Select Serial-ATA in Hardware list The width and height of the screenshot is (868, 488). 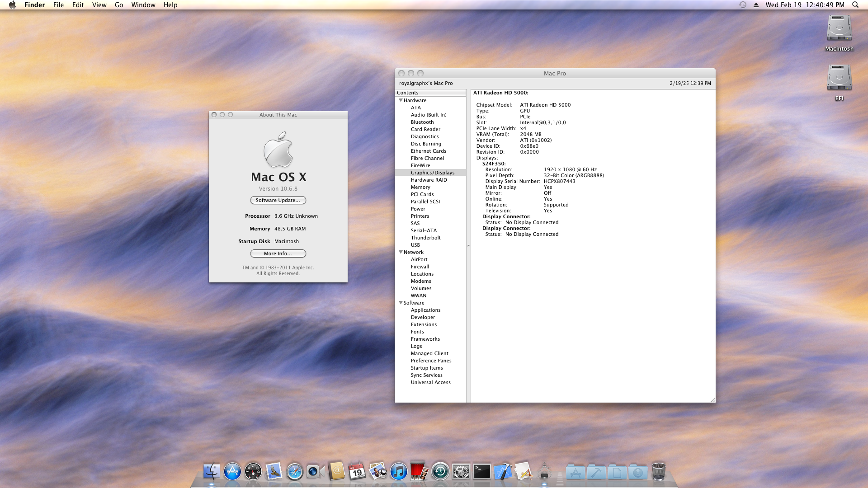click(x=430, y=230)
